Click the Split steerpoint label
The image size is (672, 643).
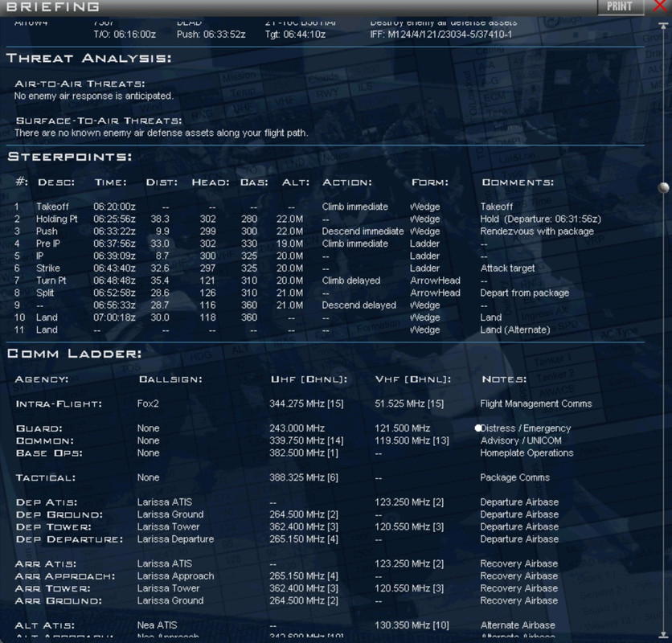45,293
